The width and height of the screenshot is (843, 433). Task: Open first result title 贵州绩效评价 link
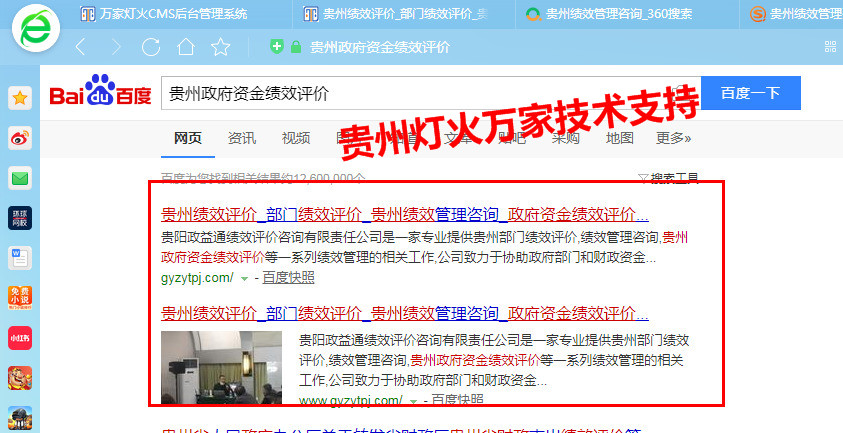click(405, 214)
